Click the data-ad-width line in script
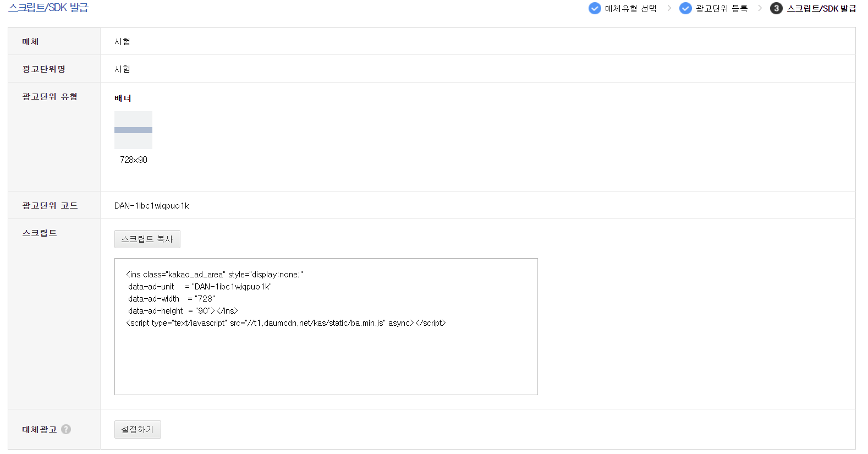 coord(172,299)
